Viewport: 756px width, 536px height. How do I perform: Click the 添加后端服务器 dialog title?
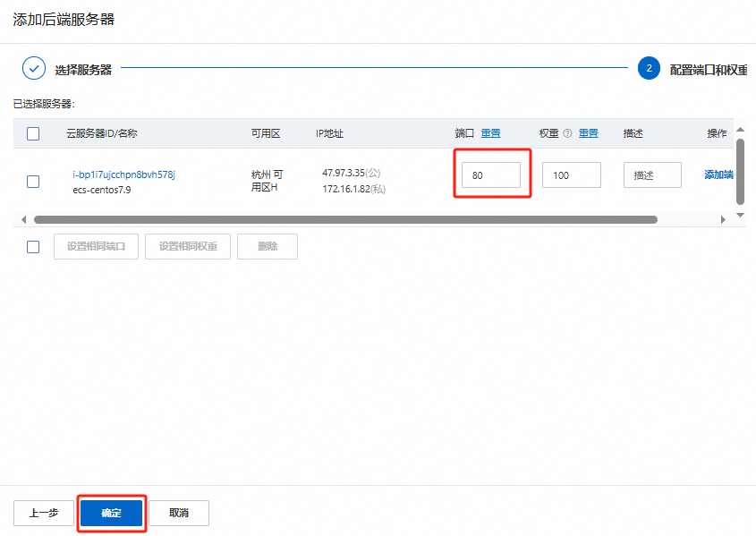point(64,20)
